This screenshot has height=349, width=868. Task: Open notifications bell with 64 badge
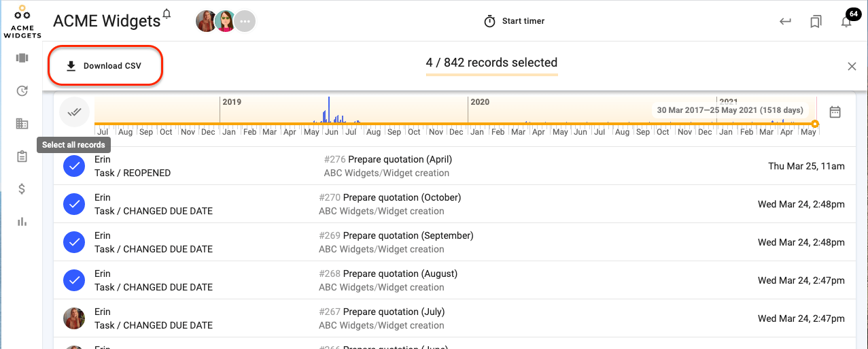[x=847, y=21]
